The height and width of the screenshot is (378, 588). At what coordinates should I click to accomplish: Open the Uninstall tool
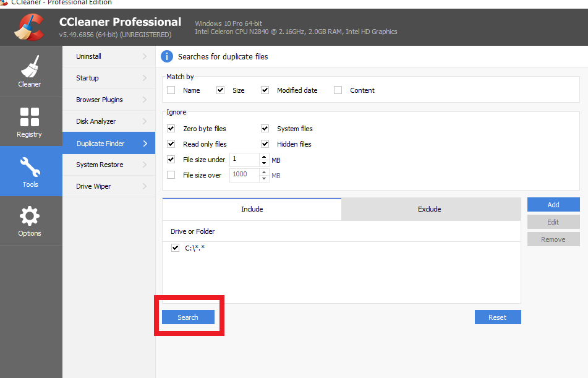(x=109, y=56)
